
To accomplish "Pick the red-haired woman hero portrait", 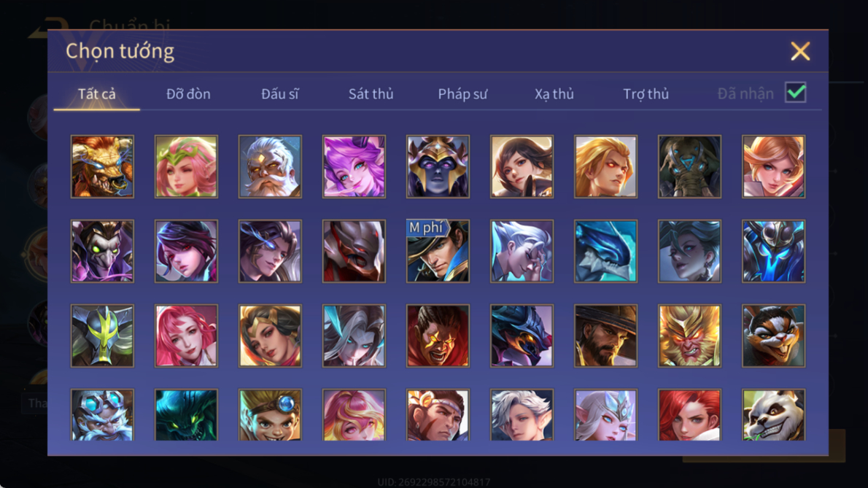I will [690, 415].
